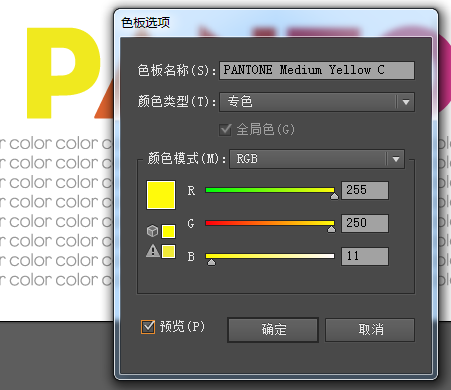This screenshot has height=390, width=451.
Task: Click the 确定 OK button
Action: (x=273, y=330)
